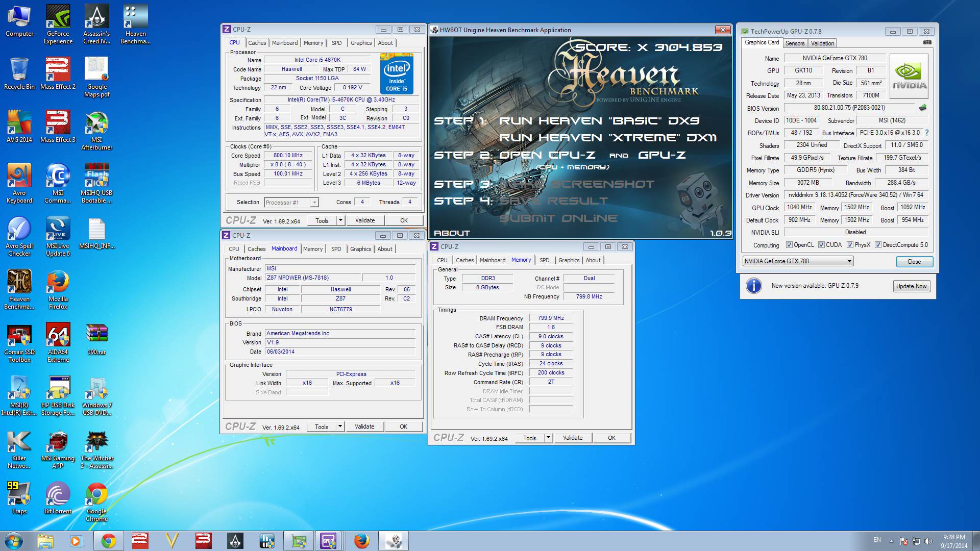Open Fraps desktop icon
The height and width of the screenshot is (551, 980).
click(19, 498)
